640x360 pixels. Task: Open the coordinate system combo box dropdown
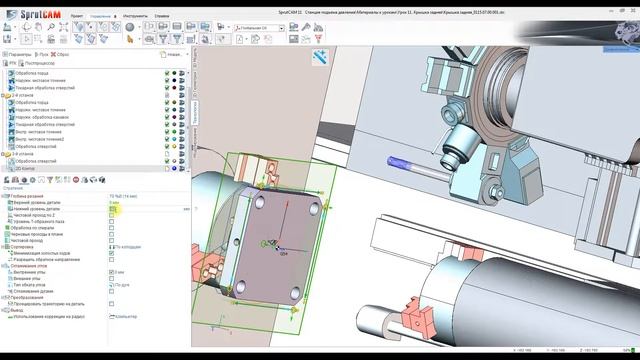pyautogui.click(x=282, y=28)
